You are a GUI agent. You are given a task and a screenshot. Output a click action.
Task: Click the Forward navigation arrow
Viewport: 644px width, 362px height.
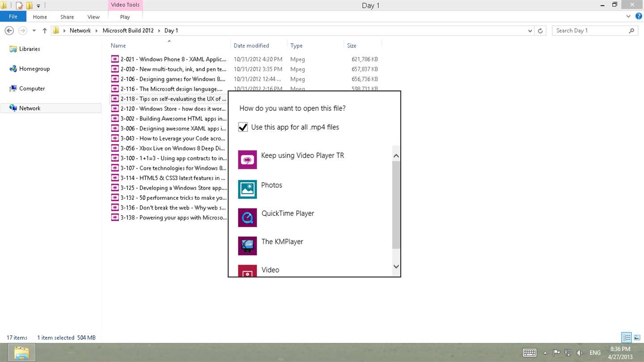click(22, 30)
